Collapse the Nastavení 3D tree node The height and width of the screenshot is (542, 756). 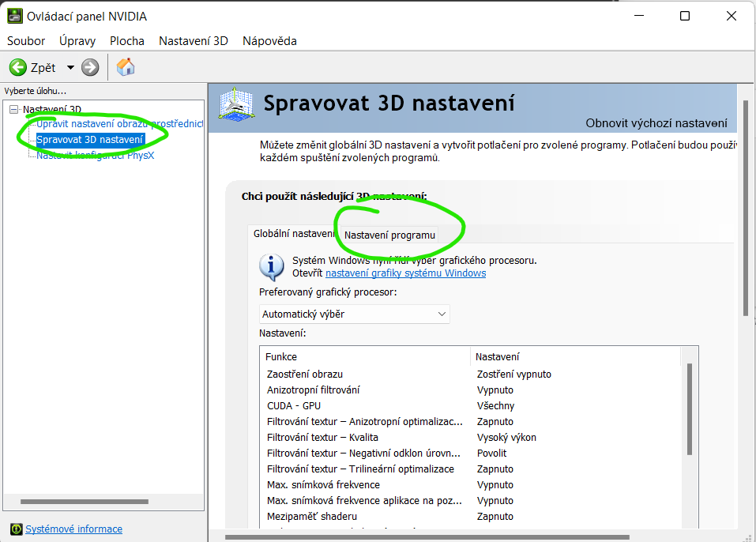(14, 110)
